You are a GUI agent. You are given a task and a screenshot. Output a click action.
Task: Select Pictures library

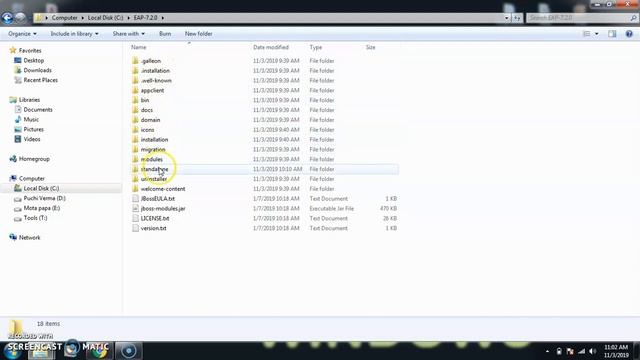coord(33,129)
